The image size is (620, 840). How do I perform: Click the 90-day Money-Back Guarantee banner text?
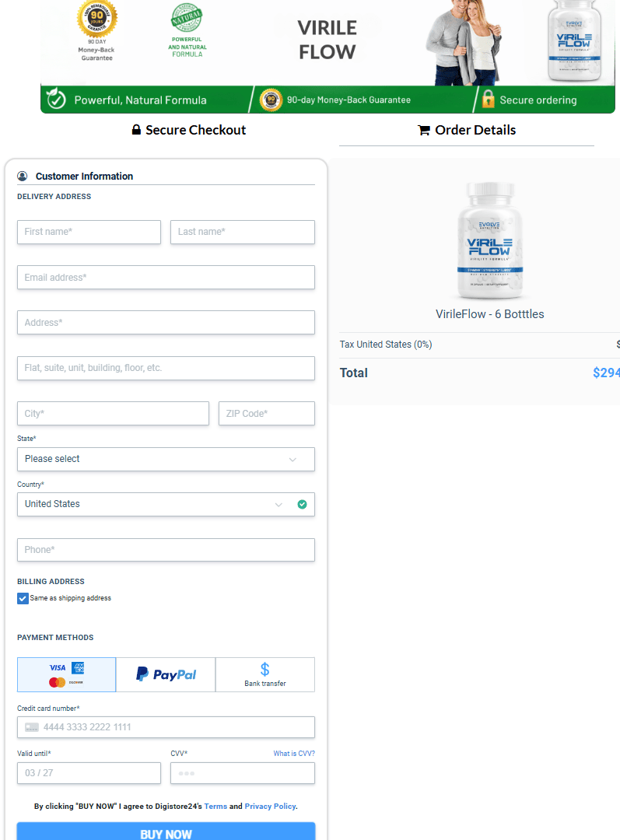pyautogui.click(x=349, y=100)
